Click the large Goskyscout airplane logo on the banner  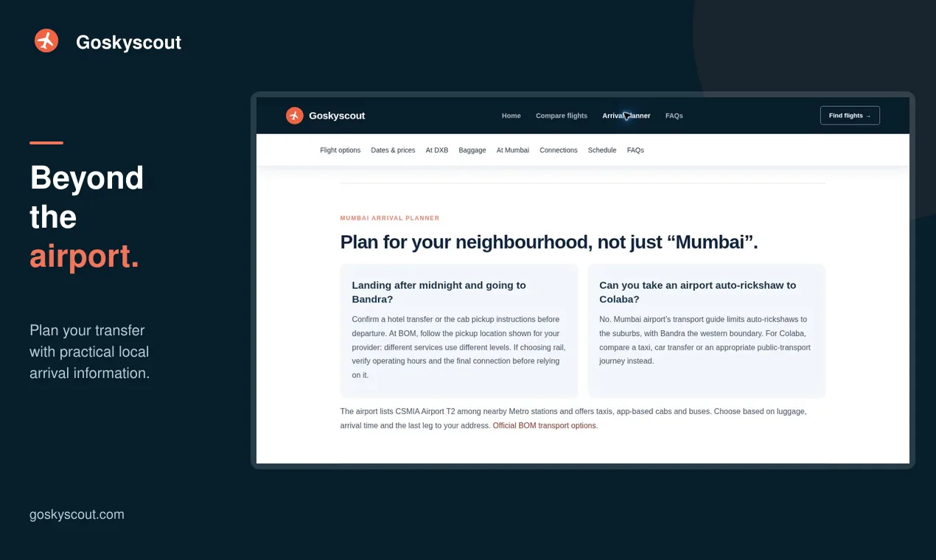click(x=46, y=41)
